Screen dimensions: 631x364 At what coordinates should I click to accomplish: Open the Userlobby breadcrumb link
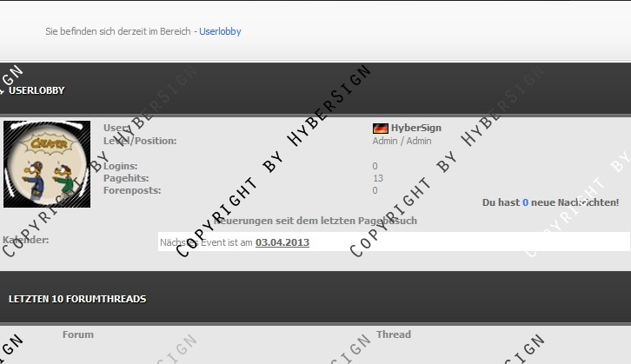(220, 31)
